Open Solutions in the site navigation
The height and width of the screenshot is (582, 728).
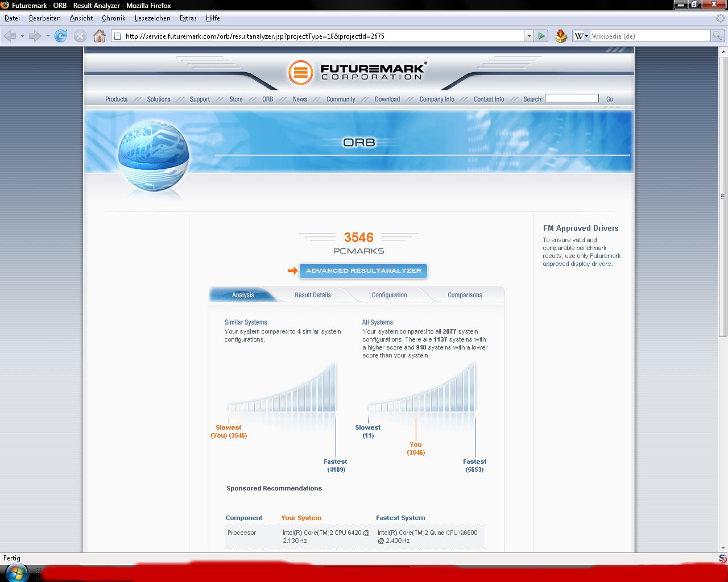(159, 99)
